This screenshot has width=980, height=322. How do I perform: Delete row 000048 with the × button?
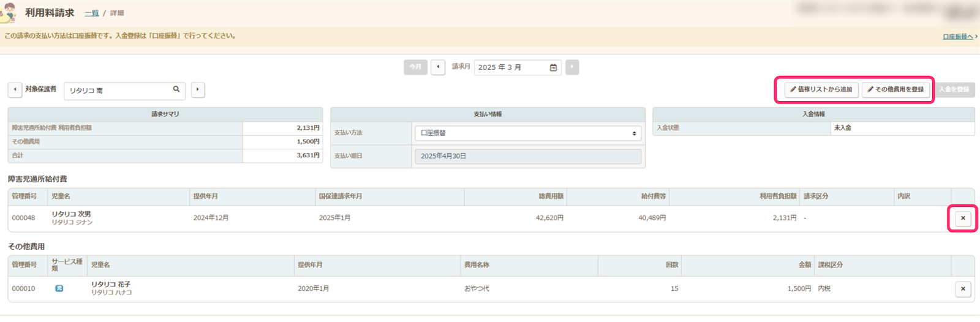click(963, 218)
